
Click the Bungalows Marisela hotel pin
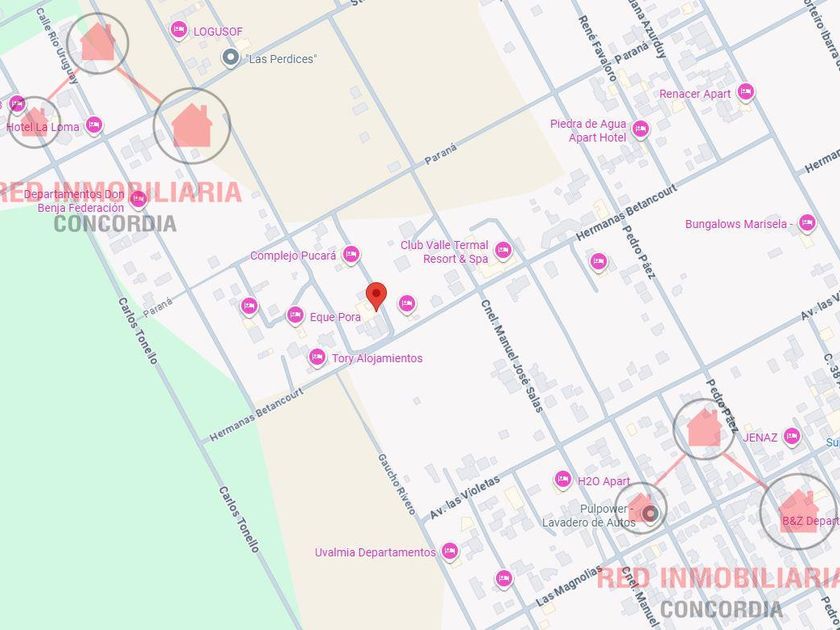(x=807, y=223)
